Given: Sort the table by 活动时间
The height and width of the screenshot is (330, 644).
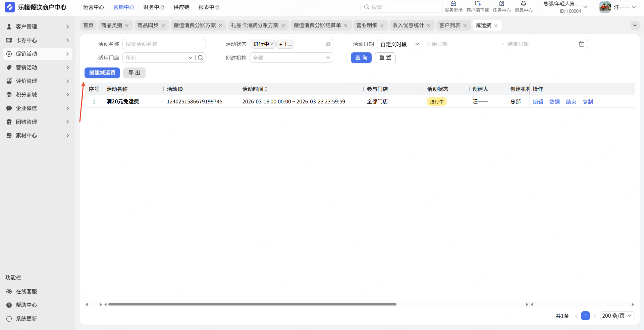Looking at the screenshot, I should pyautogui.click(x=266, y=89).
